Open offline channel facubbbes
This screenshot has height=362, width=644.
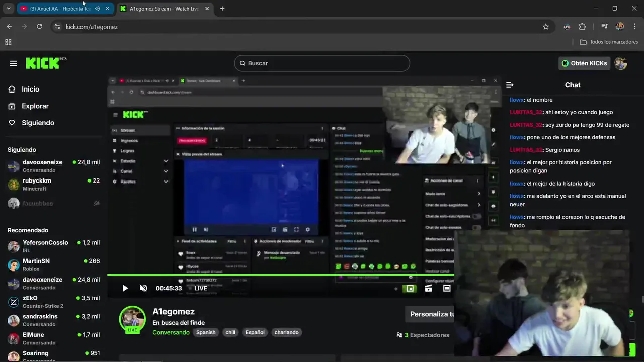(x=53, y=203)
